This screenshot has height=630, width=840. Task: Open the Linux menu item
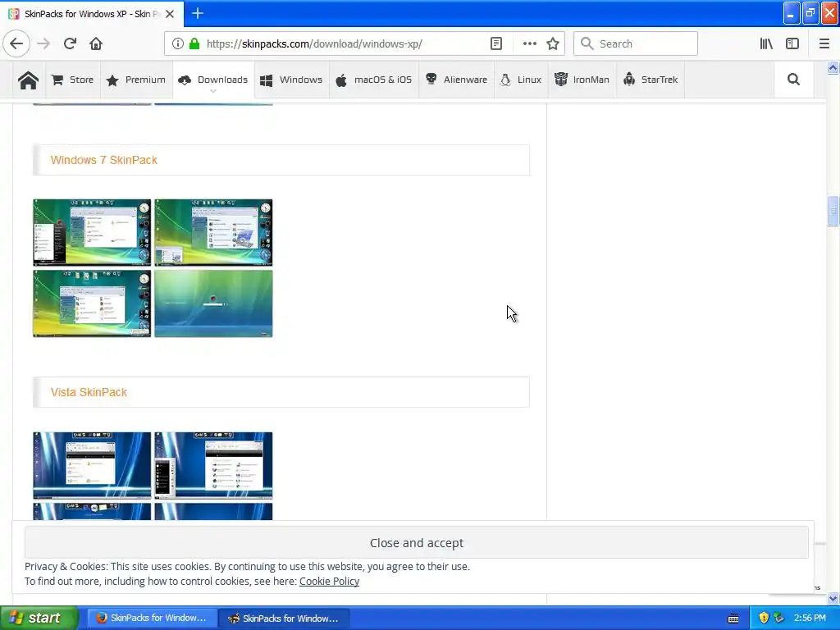pyautogui.click(x=521, y=80)
